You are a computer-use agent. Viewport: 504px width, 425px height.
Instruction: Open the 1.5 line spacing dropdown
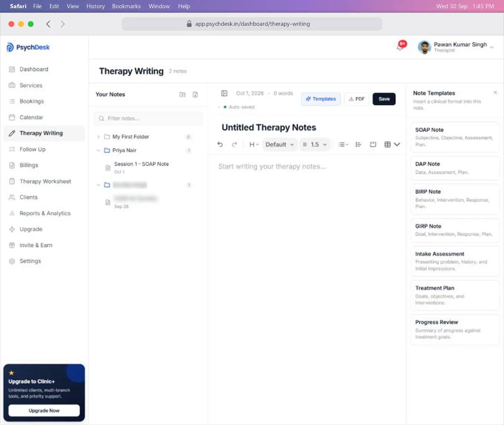point(315,144)
